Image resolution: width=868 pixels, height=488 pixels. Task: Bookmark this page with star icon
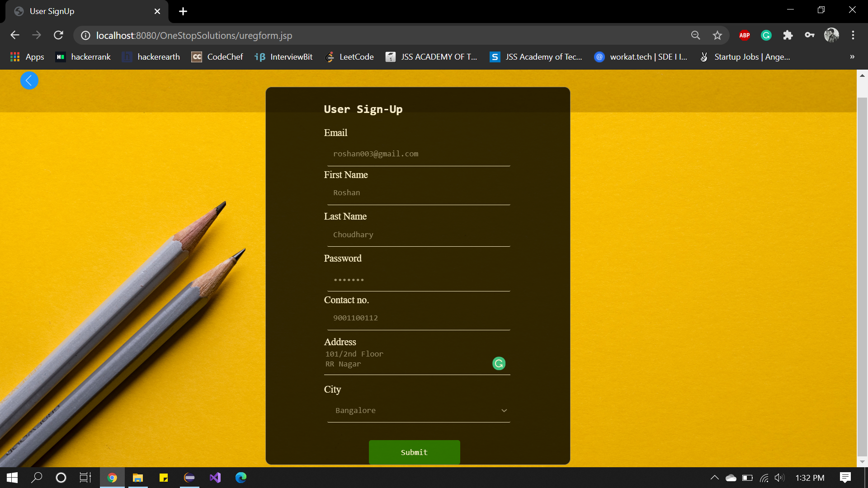pyautogui.click(x=717, y=35)
